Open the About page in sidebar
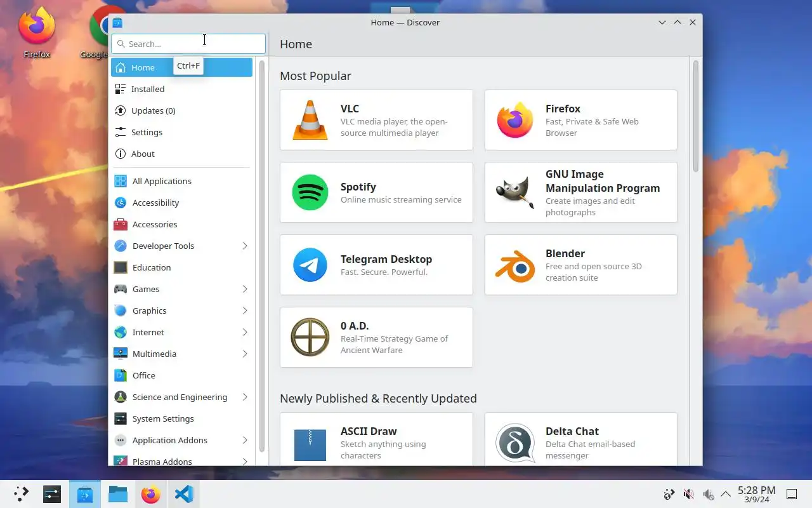The height and width of the screenshot is (508, 812). [181, 154]
